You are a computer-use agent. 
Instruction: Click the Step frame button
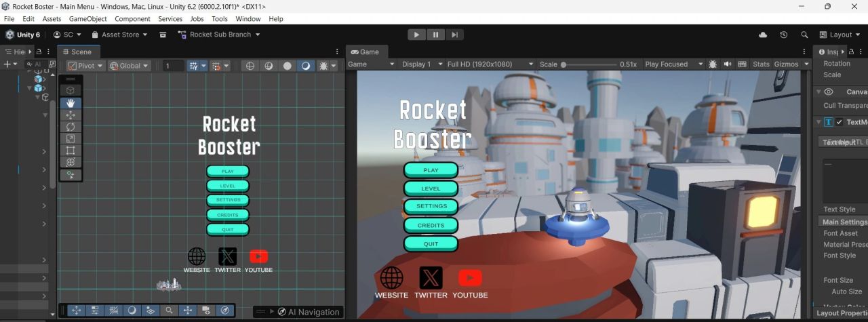point(454,35)
